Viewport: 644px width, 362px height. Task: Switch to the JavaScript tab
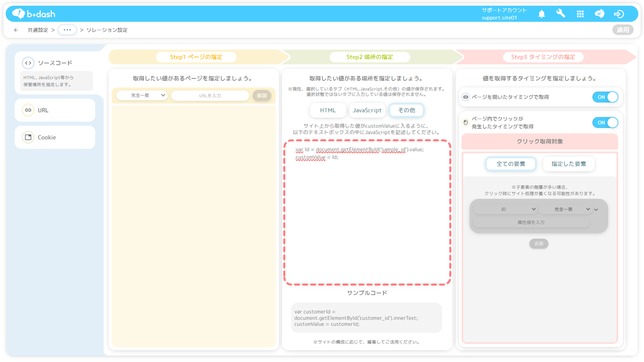(x=367, y=110)
